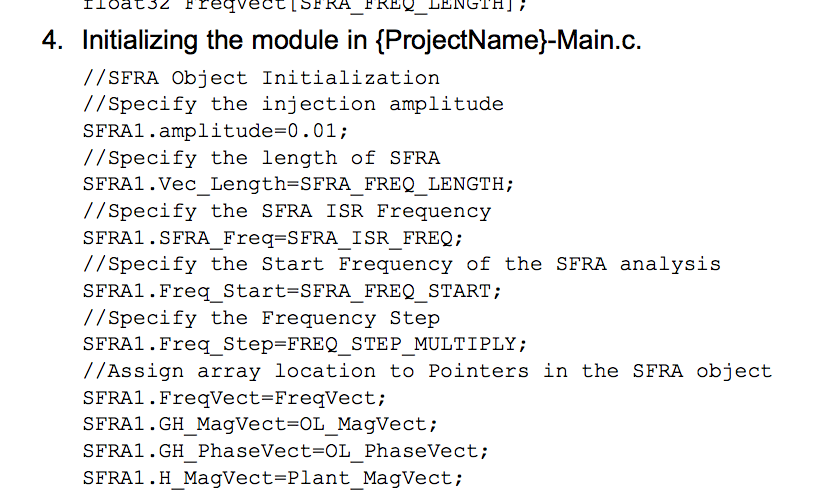
Task: Click the comment "//Specify the injection amplitude"
Action: coord(293,104)
